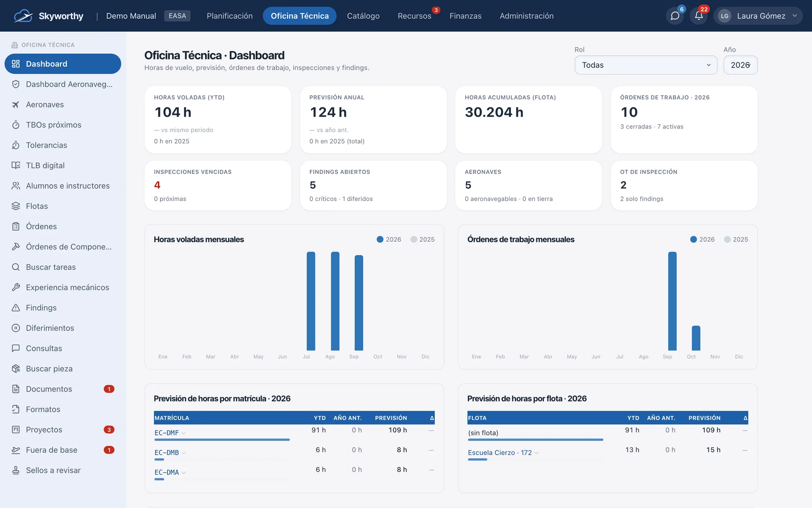Screen dimensions: 812x508
Task: Click the Buscar pieza package icon
Action: (16, 369)
